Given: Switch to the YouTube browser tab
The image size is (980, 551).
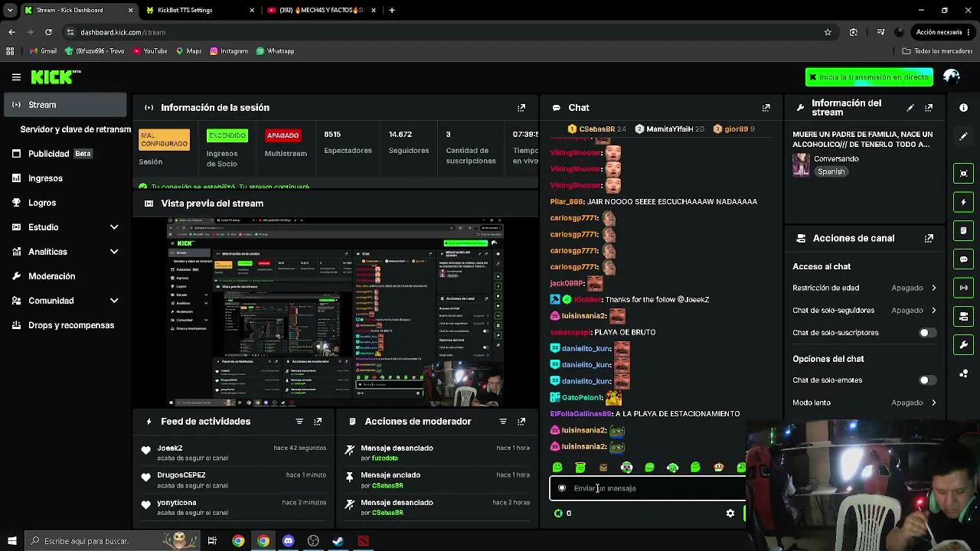Looking at the screenshot, I should tap(322, 10).
